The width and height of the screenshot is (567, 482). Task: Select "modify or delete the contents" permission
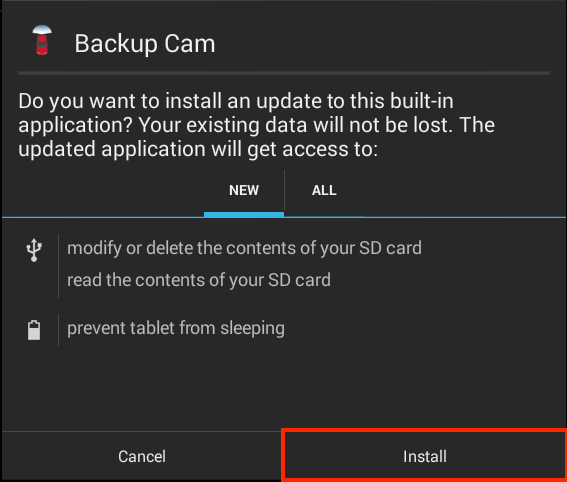pos(244,248)
